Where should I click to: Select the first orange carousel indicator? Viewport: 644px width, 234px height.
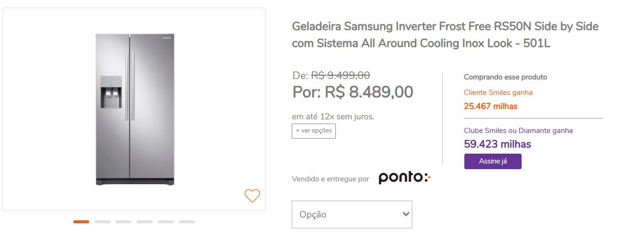[x=81, y=221]
